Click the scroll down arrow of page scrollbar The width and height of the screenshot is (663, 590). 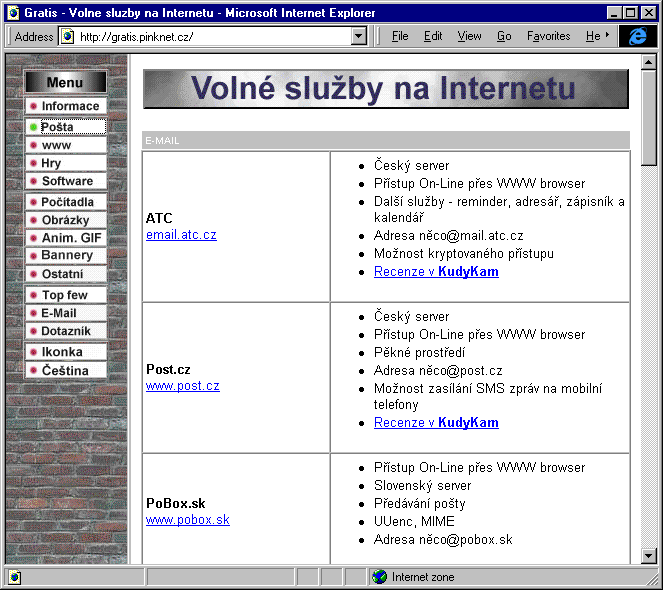(648, 555)
